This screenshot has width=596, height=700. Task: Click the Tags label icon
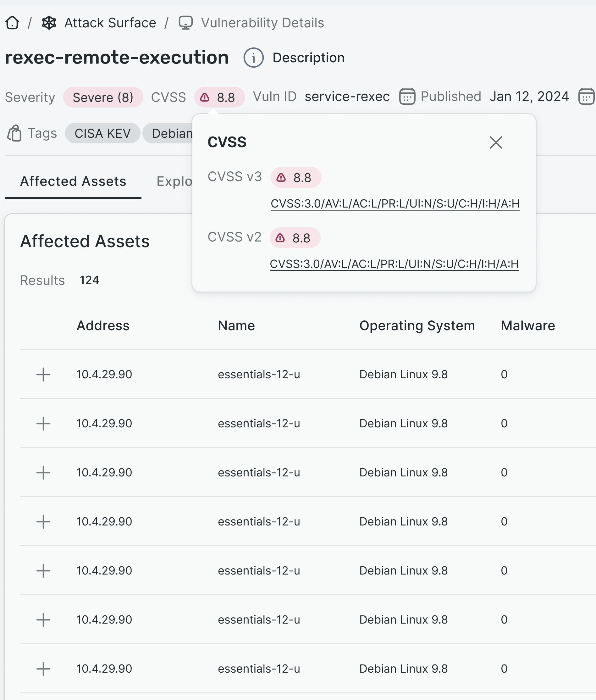click(x=14, y=133)
